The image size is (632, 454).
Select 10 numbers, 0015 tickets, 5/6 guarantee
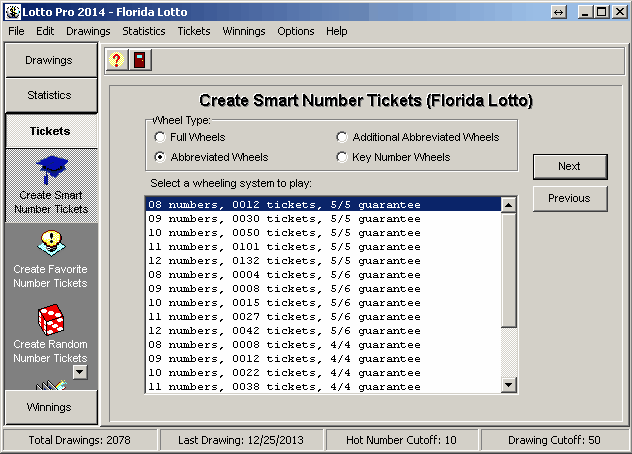[x=323, y=303]
